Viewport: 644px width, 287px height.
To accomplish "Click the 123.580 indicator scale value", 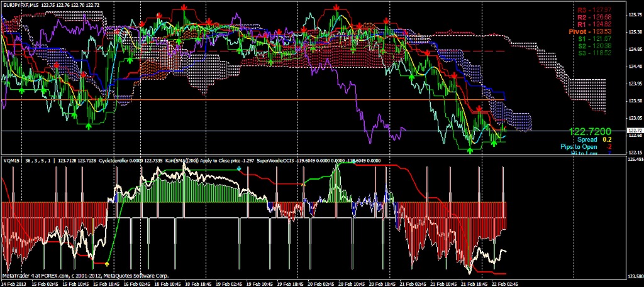I will [x=636, y=276].
